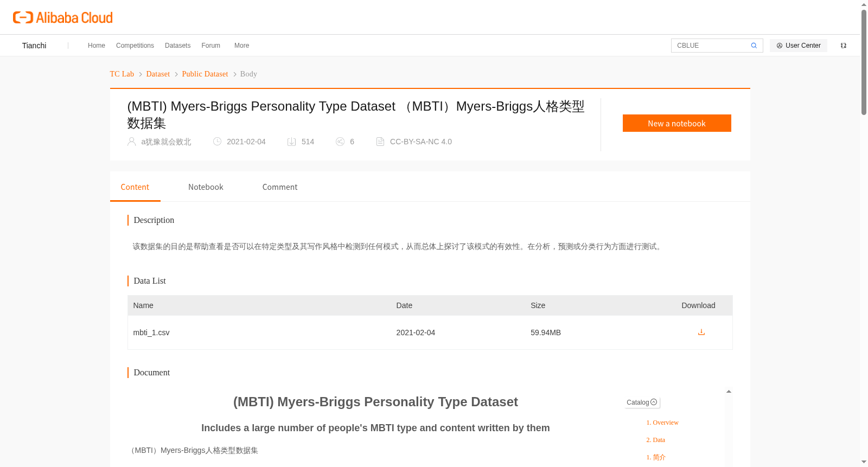Collapse the Catalog panel
868x467 pixels.
(642, 402)
